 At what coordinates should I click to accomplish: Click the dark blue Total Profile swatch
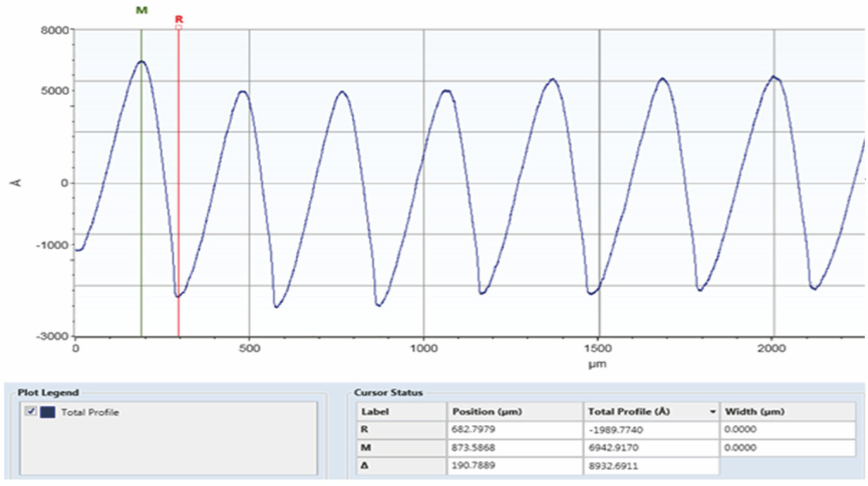pyautogui.click(x=48, y=412)
